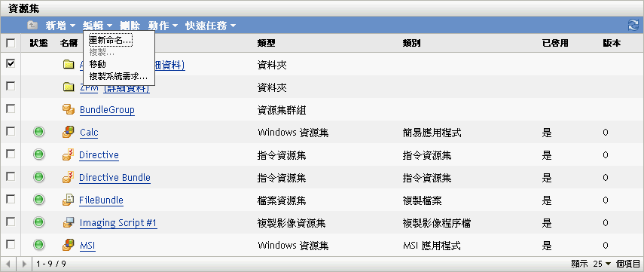Screen dimensions: 644x272
Task: Click the 刪除 toolbar button
Action: (130, 26)
